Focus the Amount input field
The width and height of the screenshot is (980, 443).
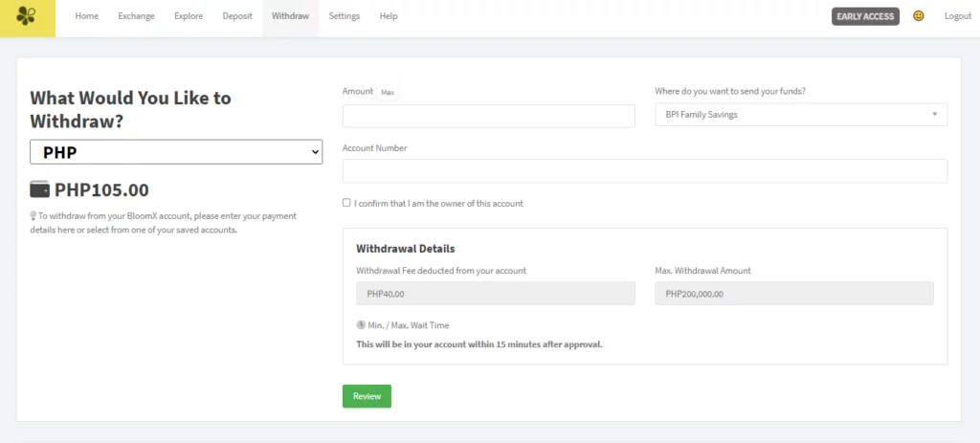489,116
